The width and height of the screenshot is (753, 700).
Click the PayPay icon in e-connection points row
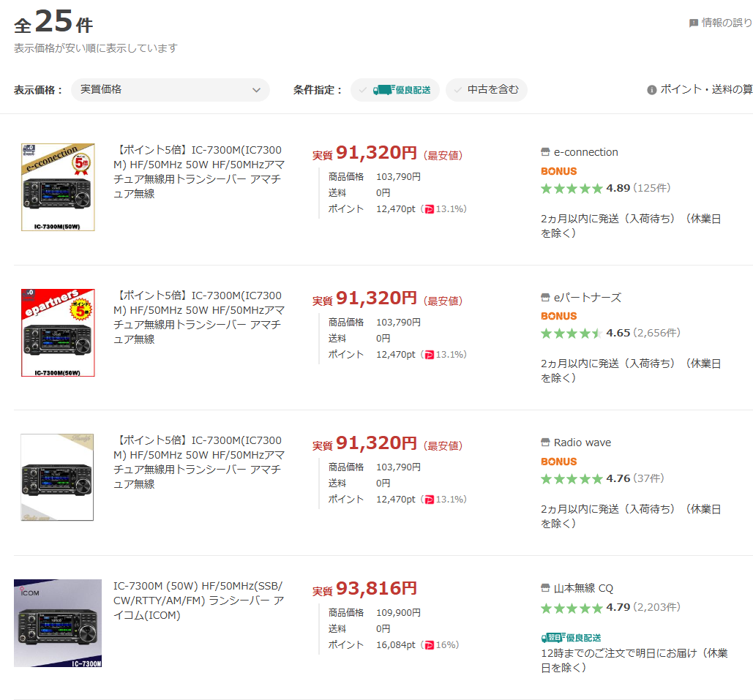pos(430,209)
